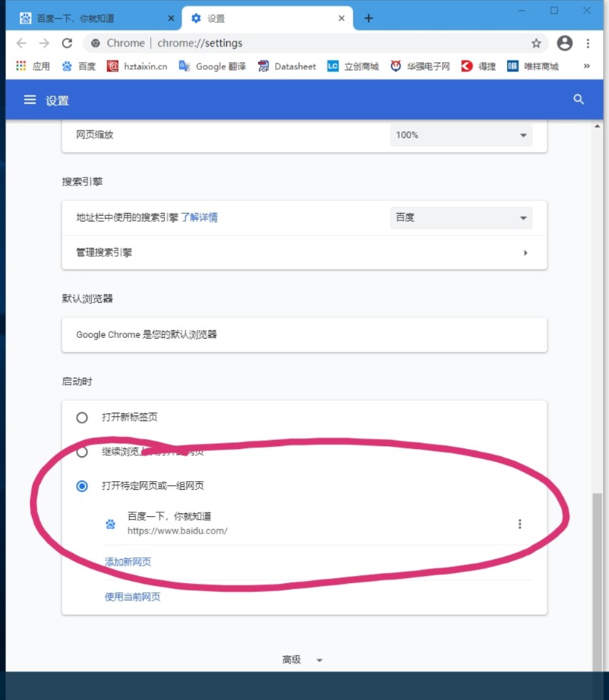This screenshot has height=700, width=609.
Task: Open Chrome's three-dot main menu
Action: point(588,43)
